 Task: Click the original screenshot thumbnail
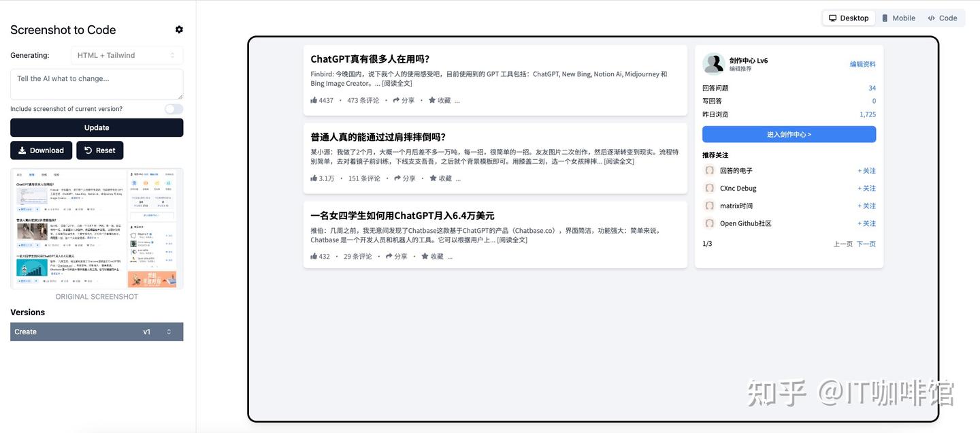pyautogui.click(x=97, y=227)
